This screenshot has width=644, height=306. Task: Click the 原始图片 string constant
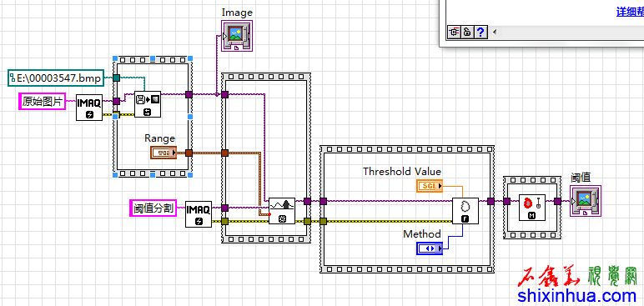point(42,102)
